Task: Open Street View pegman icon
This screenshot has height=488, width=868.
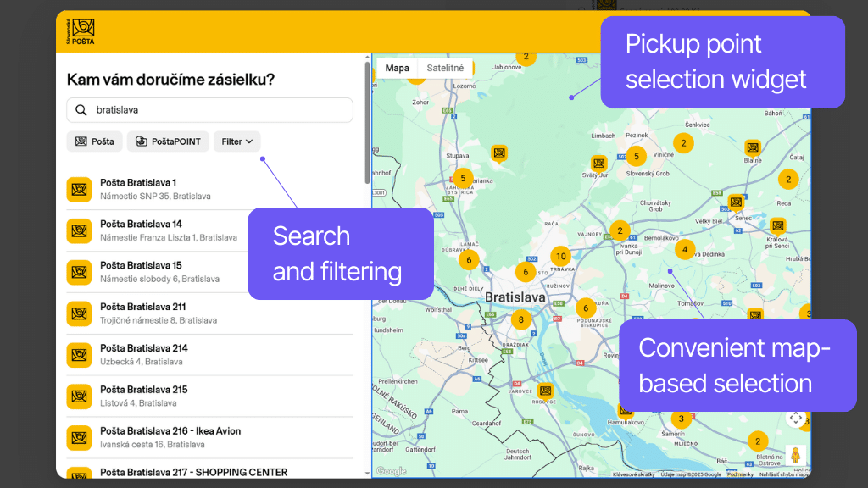Action: 795,455
